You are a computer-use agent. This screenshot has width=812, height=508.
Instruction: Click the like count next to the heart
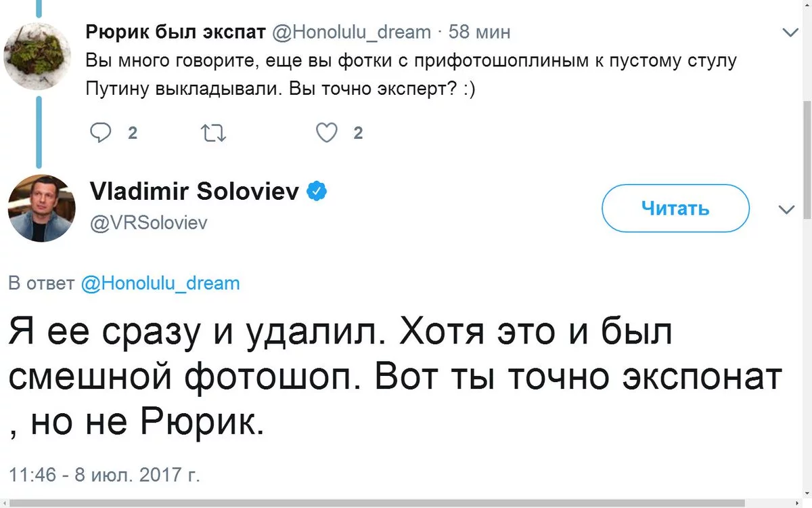pyautogui.click(x=358, y=133)
